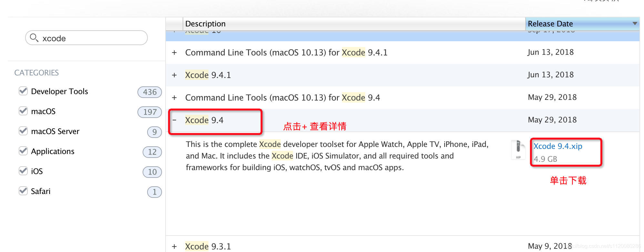This screenshot has height=252, width=644.
Task: Expand the Xcode 9.4.1 row
Action: pyautogui.click(x=174, y=75)
